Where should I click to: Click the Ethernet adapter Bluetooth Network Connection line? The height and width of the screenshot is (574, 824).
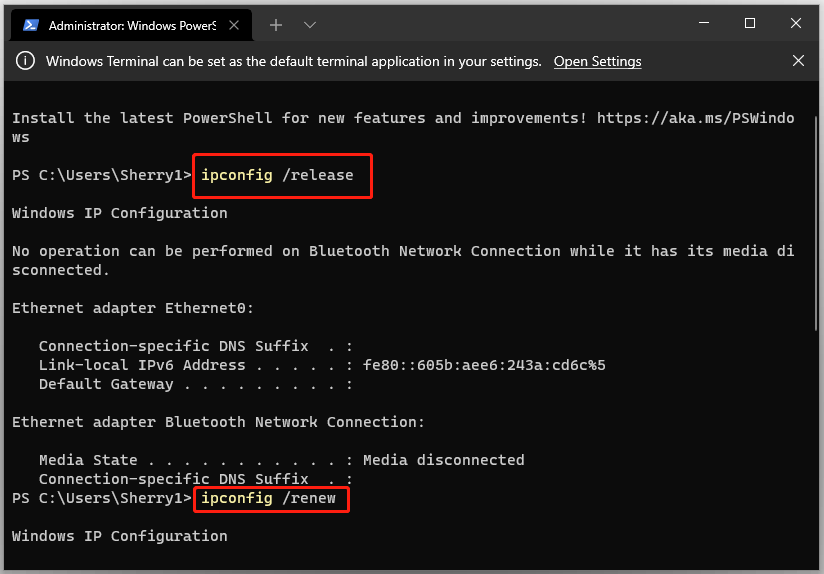pos(218,422)
